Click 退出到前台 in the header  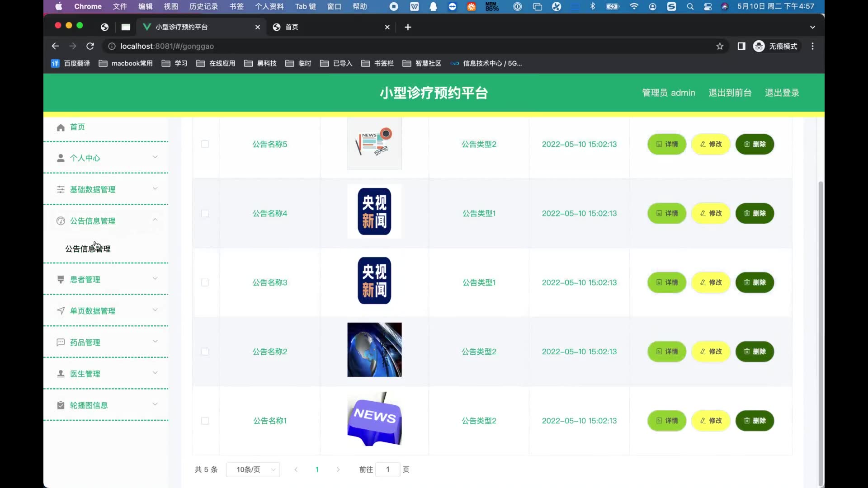click(730, 93)
